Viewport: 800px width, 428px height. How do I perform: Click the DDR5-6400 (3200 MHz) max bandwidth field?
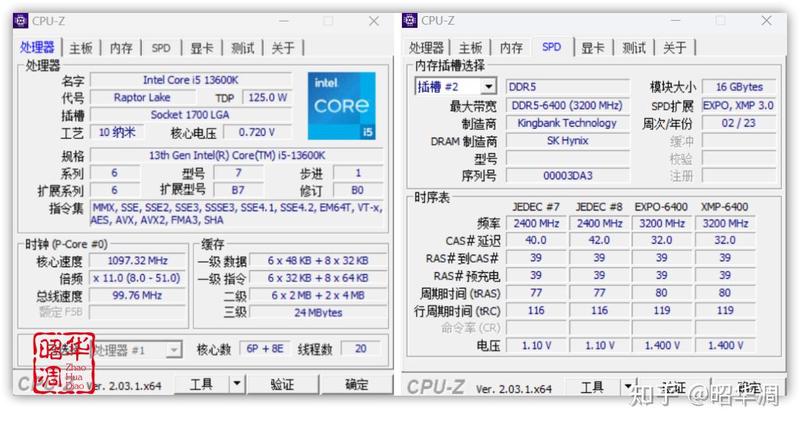[567, 106]
